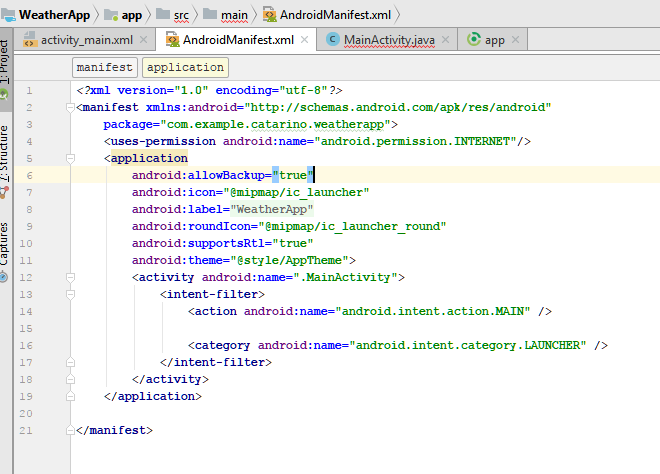
Task: Select the application tag breadcrumb
Action: (186, 67)
